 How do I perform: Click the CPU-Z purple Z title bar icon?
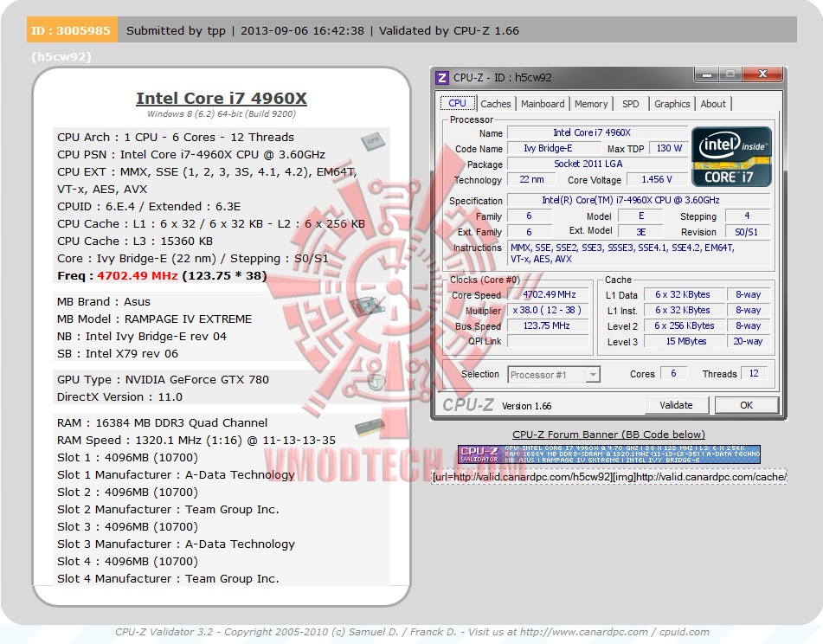[442, 78]
